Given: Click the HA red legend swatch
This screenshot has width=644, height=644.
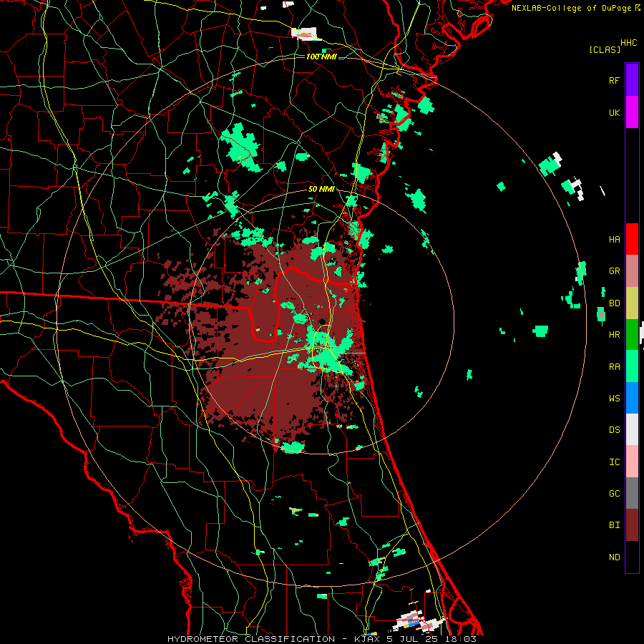Looking at the screenshot, I should click(x=632, y=239).
